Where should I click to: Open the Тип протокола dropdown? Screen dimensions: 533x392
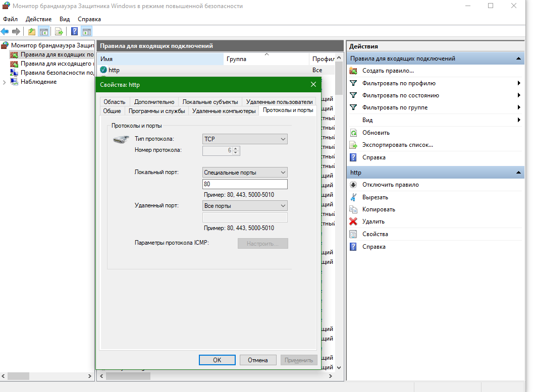245,139
